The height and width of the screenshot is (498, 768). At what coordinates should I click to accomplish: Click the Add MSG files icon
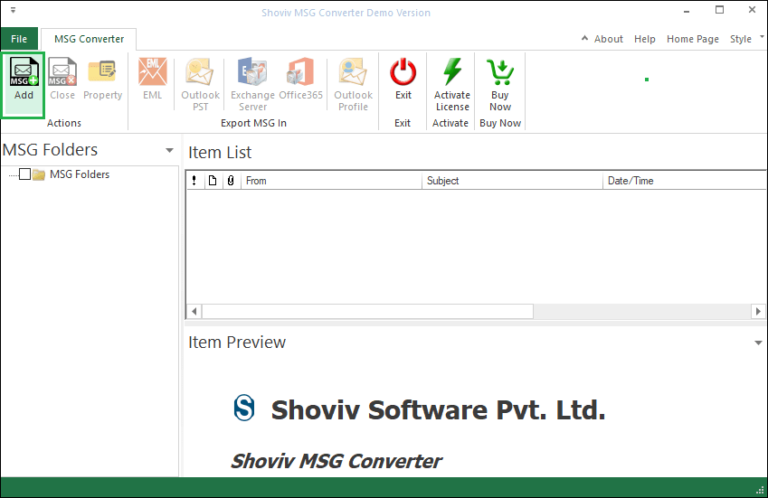tap(23, 73)
